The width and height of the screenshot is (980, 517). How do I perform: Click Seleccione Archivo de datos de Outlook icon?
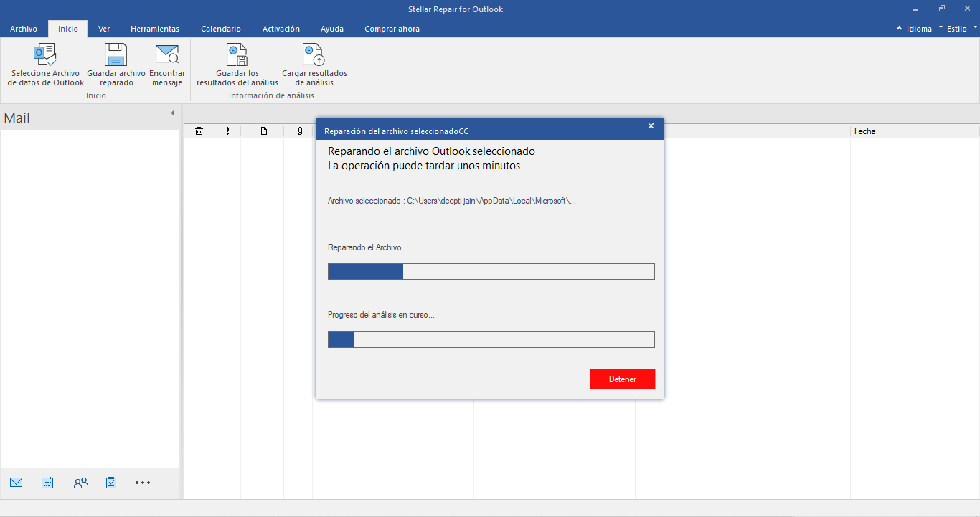45,55
